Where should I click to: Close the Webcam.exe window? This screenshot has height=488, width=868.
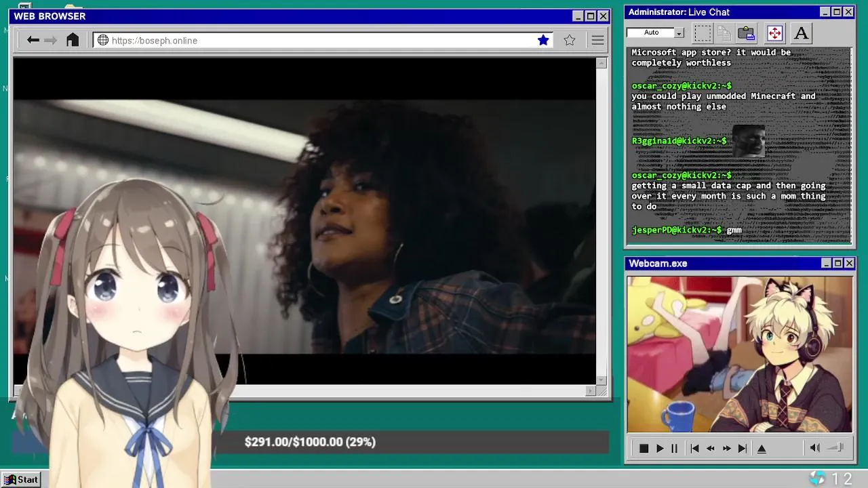point(850,263)
